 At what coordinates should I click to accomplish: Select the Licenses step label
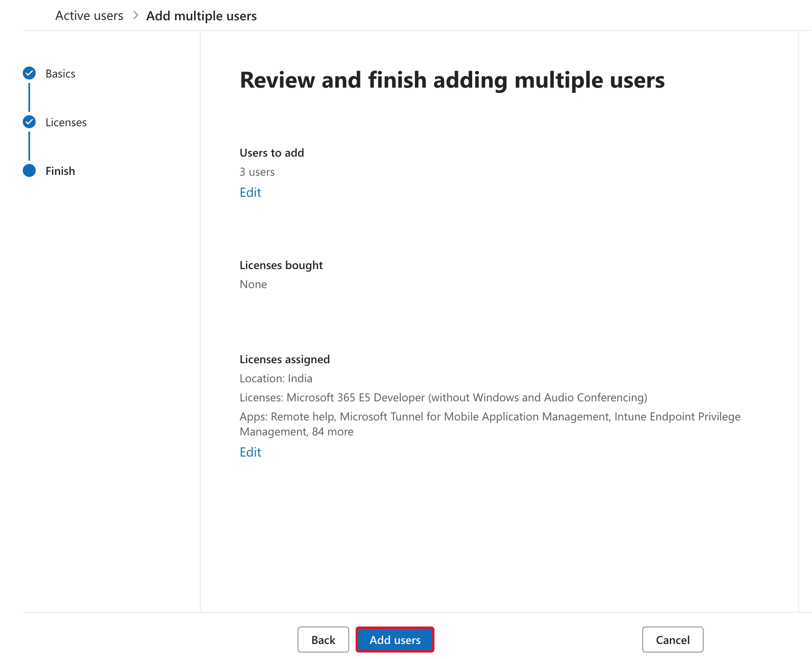[66, 122]
